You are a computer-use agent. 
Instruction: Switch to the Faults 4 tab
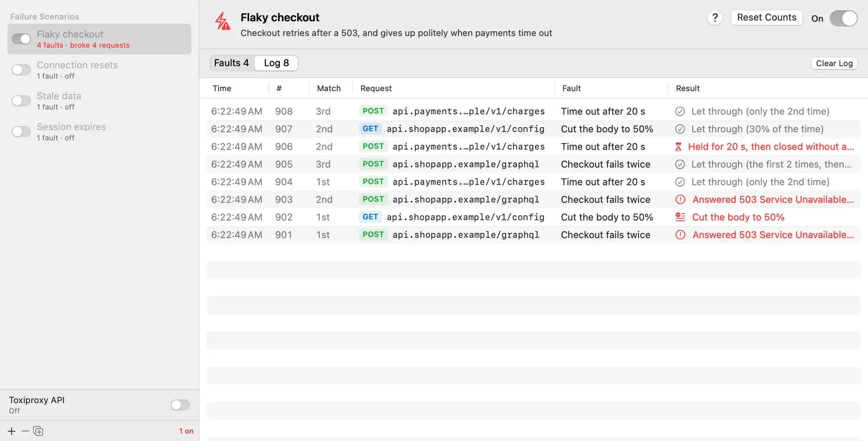232,63
